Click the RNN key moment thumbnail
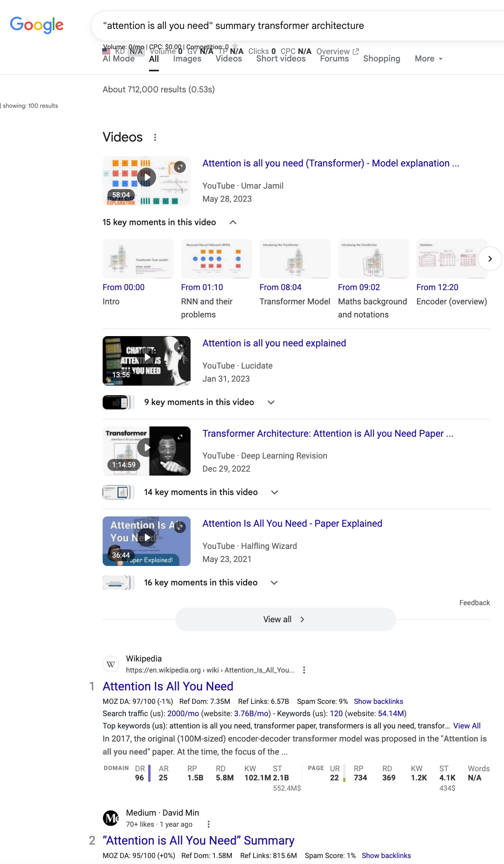The height and width of the screenshot is (864, 504). [x=217, y=259]
